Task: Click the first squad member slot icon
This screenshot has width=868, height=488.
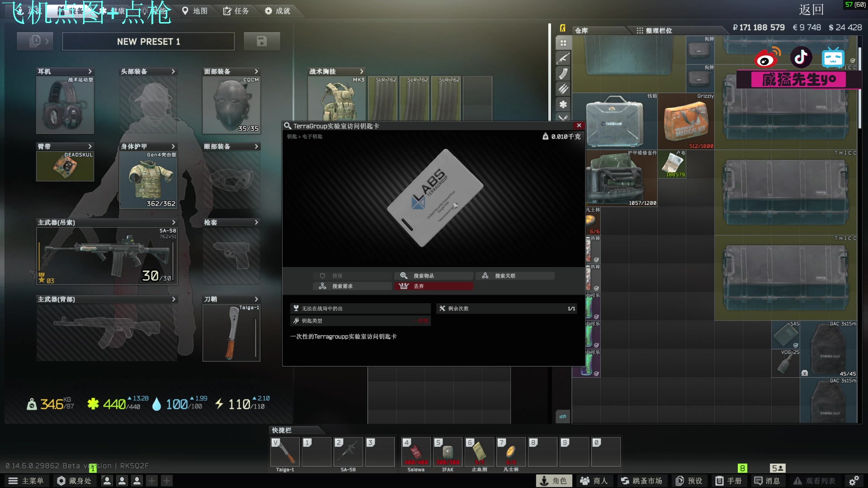Action: tap(107, 481)
